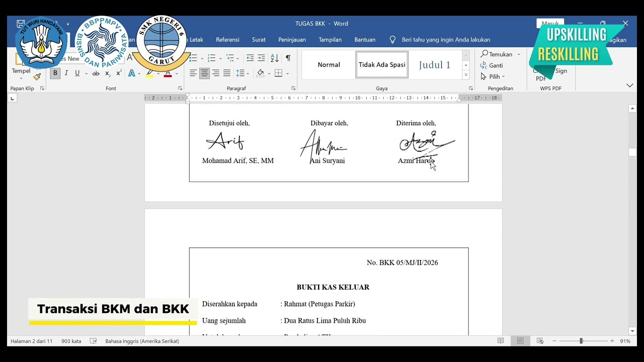
Task: Align text right
Action: point(215,73)
